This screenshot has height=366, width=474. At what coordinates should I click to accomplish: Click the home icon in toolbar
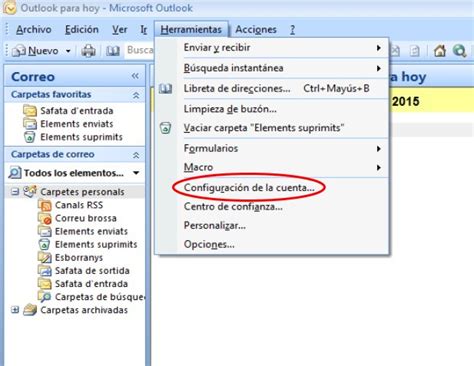pos(440,51)
